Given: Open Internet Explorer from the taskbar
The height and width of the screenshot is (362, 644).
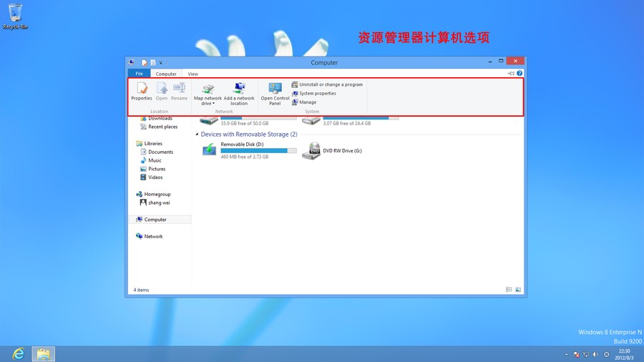Looking at the screenshot, I should (18, 353).
